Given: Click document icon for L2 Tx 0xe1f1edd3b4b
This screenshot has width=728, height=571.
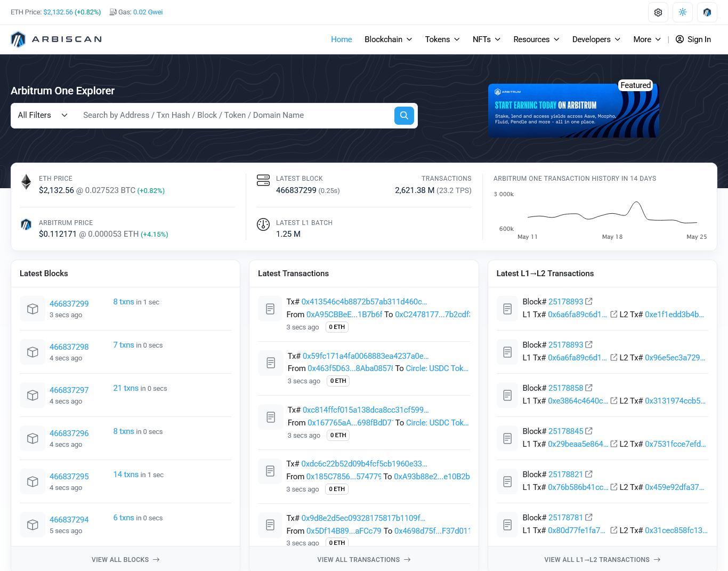Looking at the screenshot, I should pyautogui.click(x=507, y=309).
